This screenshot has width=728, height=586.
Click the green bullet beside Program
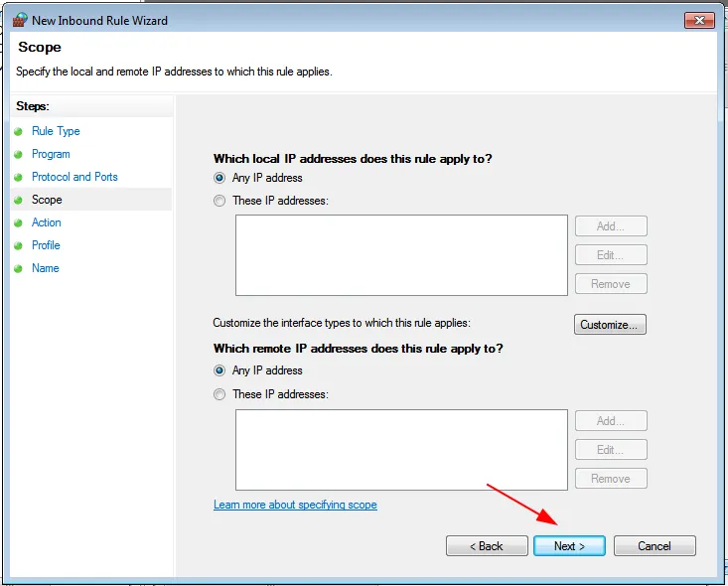click(x=18, y=154)
